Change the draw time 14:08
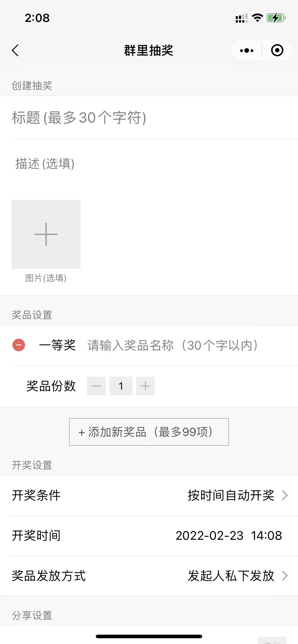298x644 pixels. pyautogui.click(x=266, y=535)
